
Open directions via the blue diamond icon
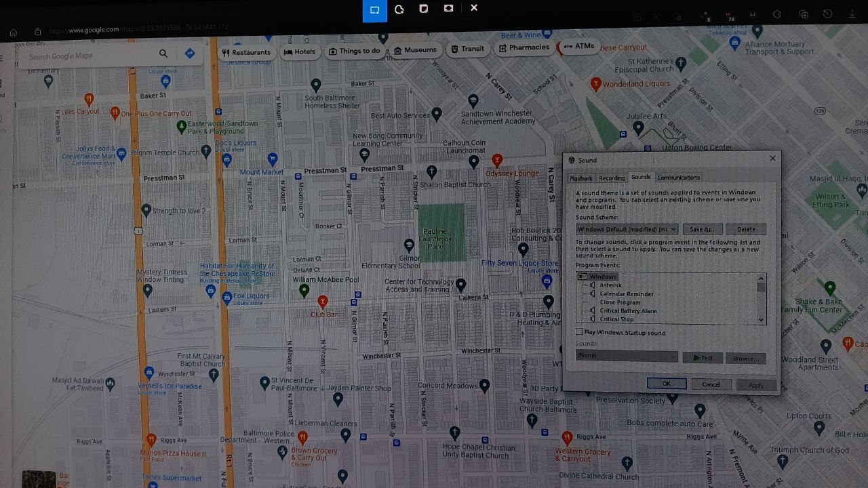pos(190,53)
